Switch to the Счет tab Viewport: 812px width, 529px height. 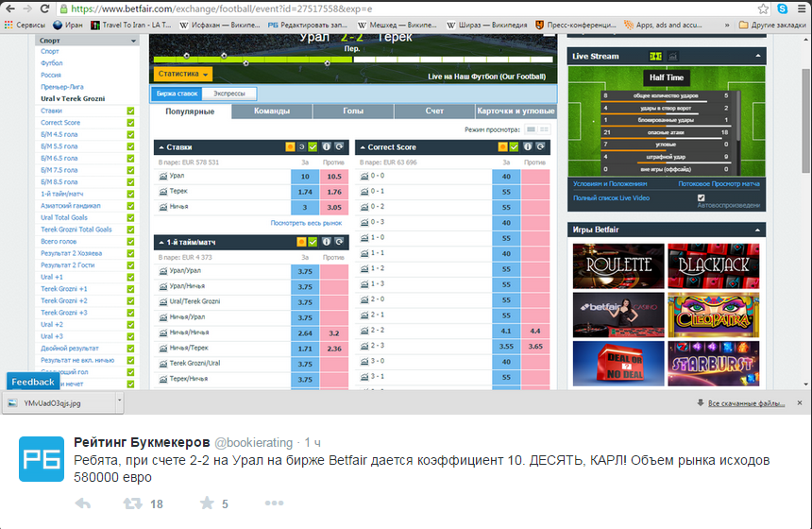tap(434, 111)
